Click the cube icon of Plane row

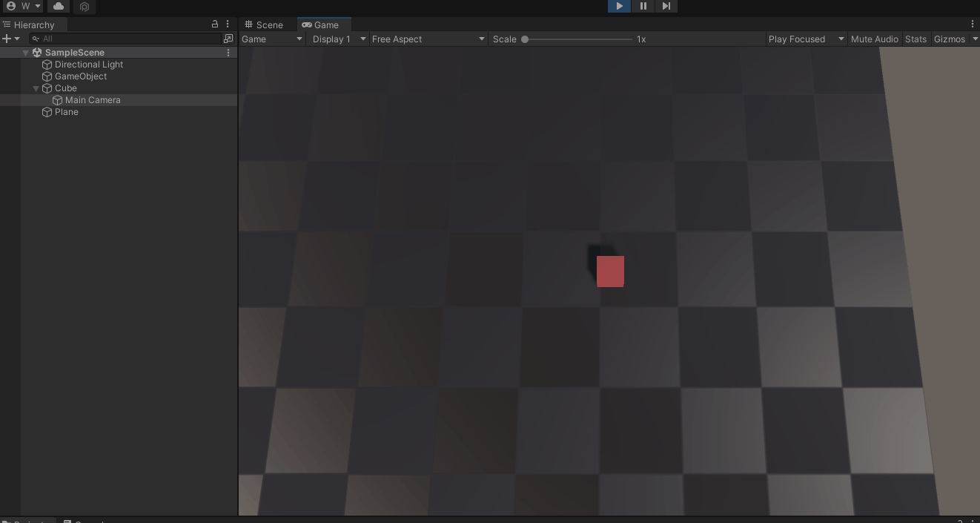[47, 112]
